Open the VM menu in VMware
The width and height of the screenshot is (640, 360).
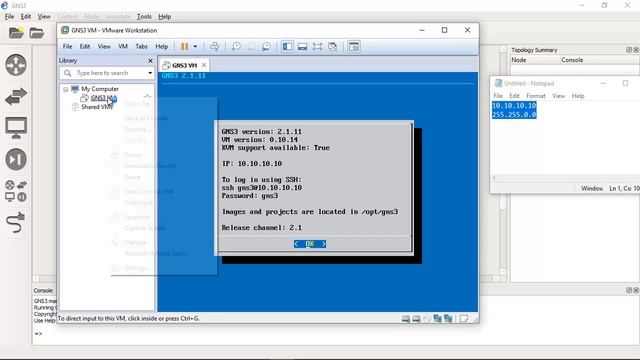123,47
